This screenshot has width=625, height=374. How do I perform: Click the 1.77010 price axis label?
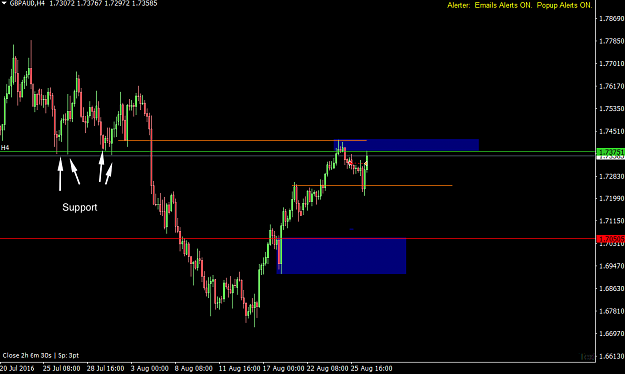coord(611,63)
